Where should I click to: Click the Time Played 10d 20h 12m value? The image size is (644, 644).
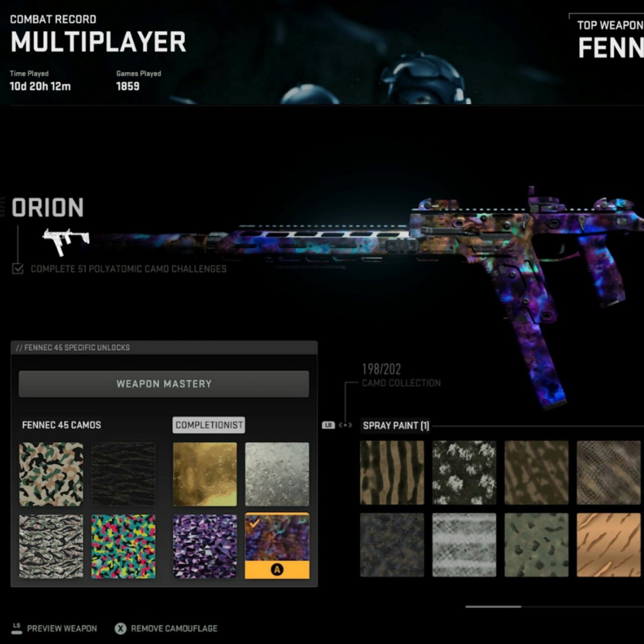(40, 86)
